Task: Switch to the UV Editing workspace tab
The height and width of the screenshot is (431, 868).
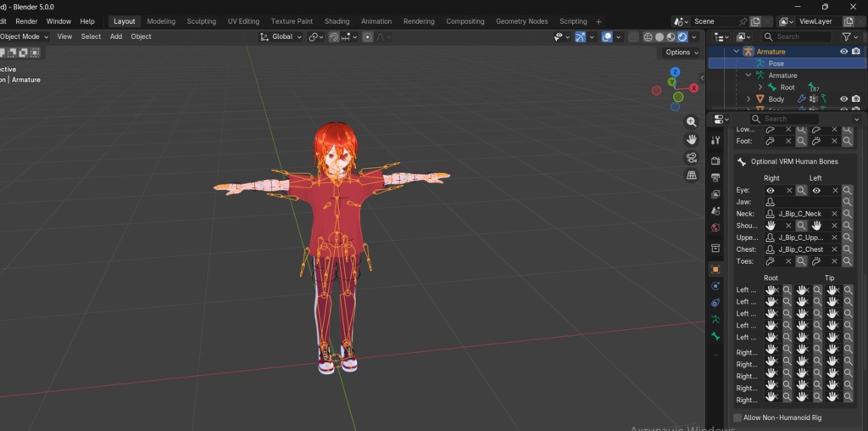Action: pos(243,21)
